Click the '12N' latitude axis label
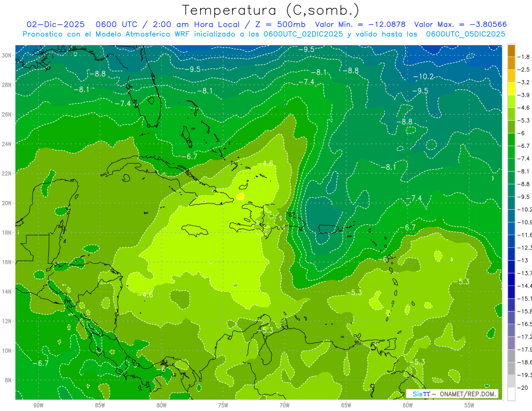Viewport: 532px width, 411px height. (7, 321)
